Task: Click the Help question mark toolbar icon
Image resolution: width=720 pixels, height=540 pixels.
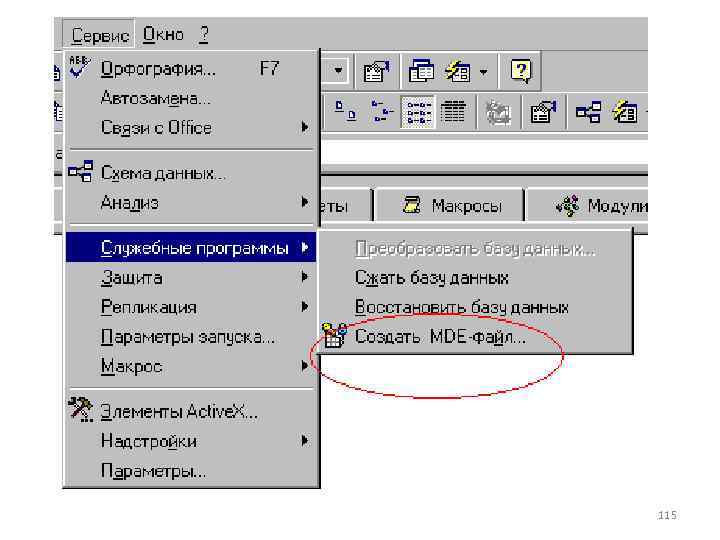Action: [521, 71]
